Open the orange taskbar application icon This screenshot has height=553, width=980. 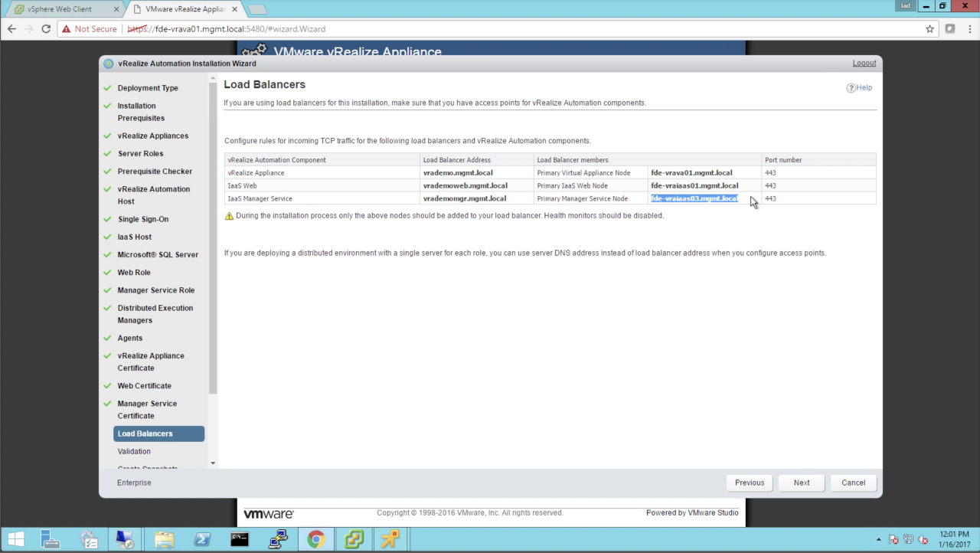[x=390, y=539]
